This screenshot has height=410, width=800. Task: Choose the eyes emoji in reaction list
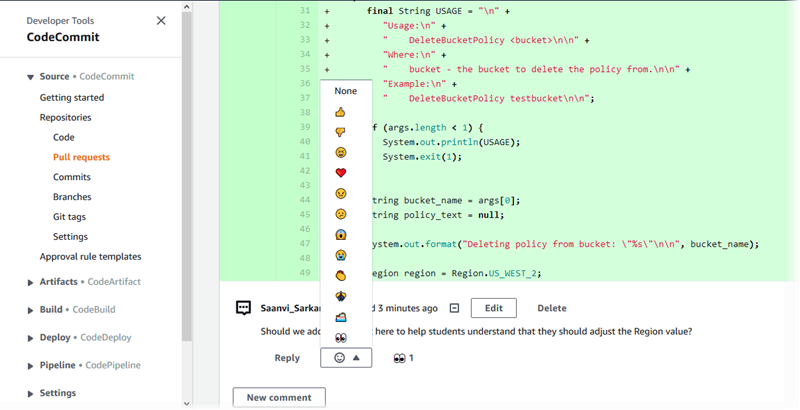coord(341,338)
